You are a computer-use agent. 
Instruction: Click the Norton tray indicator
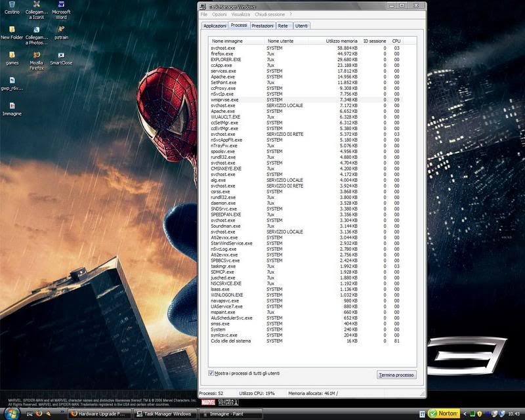(x=445, y=414)
